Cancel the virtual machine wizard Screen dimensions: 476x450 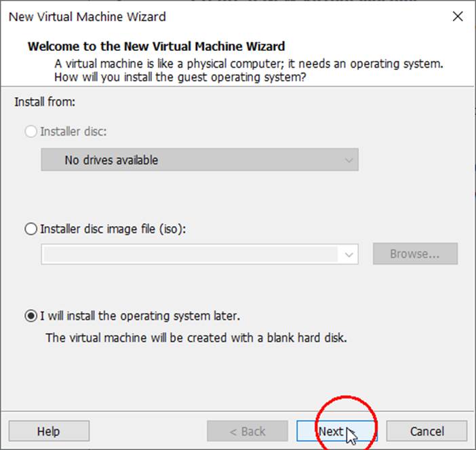[x=427, y=431]
